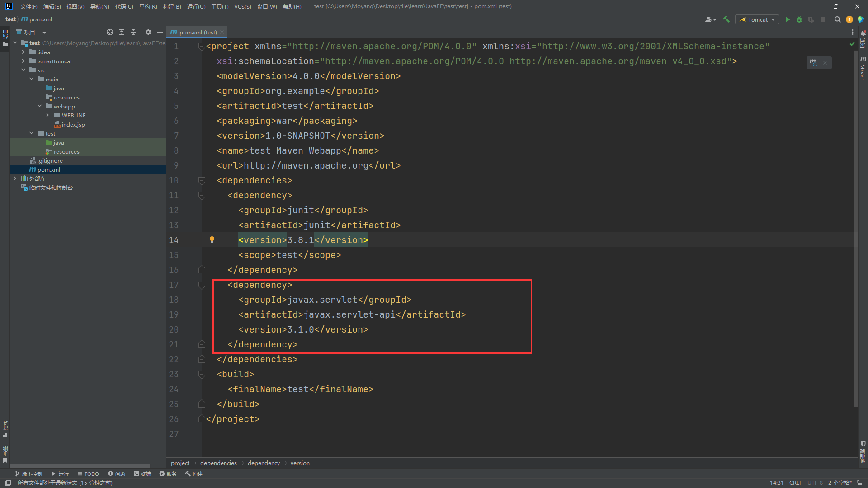Open the colorful Code With Me icon
The width and height of the screenshot is (868, 488).
pos(861,19)
